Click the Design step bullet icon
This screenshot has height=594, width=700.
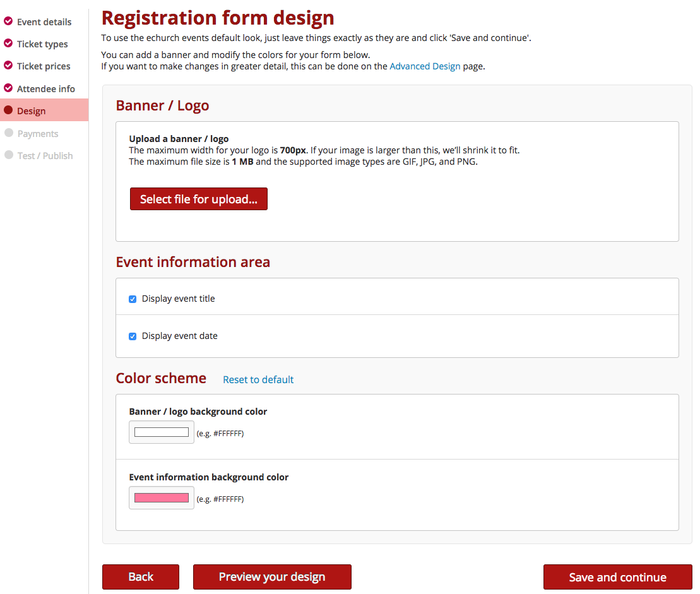coord(8,110)
